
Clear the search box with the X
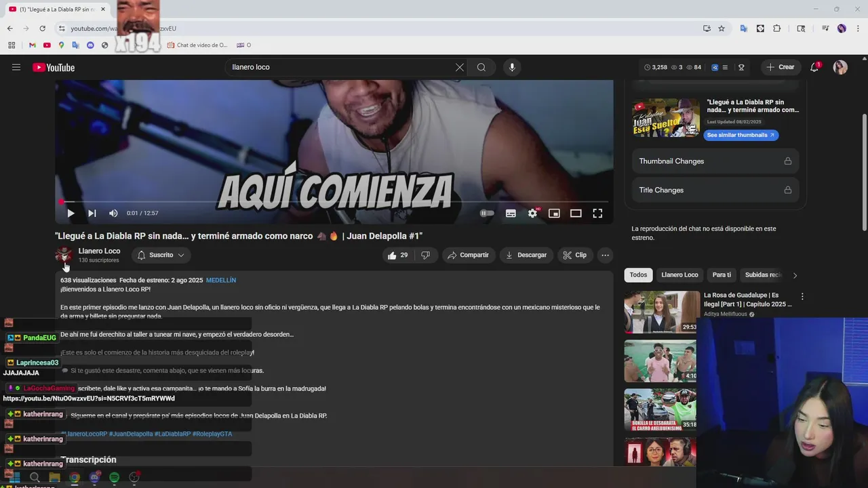[460, 67]
